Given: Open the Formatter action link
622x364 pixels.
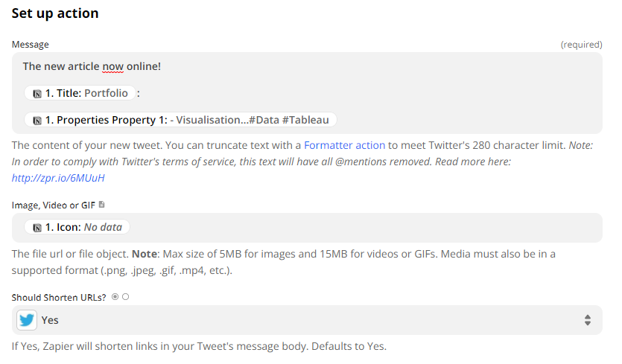Looking at the screenshot, I should click(x=344, y=145).
